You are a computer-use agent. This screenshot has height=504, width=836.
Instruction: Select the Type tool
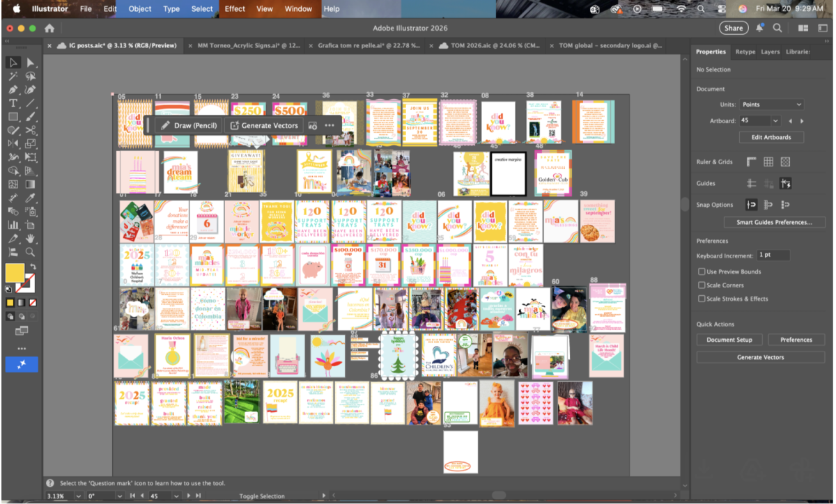13,103
